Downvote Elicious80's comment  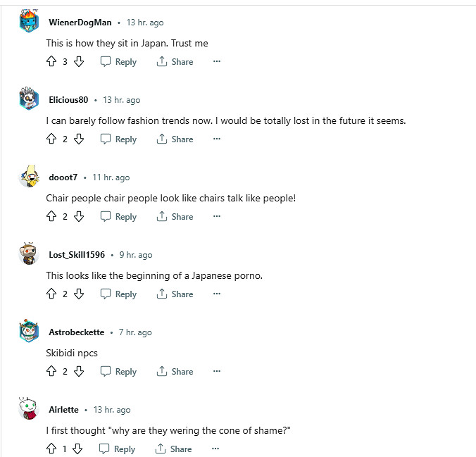point(79,139)
